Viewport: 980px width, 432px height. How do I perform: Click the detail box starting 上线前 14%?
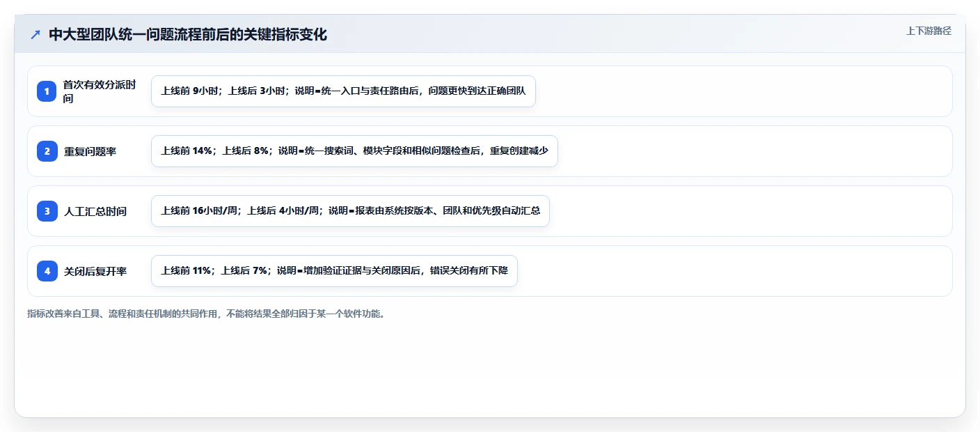354,151
